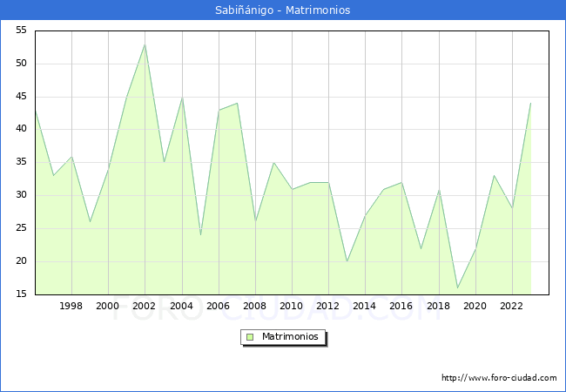Click the lowest data point at 2019
Screen dimensions: 566x392
(457, 287)
